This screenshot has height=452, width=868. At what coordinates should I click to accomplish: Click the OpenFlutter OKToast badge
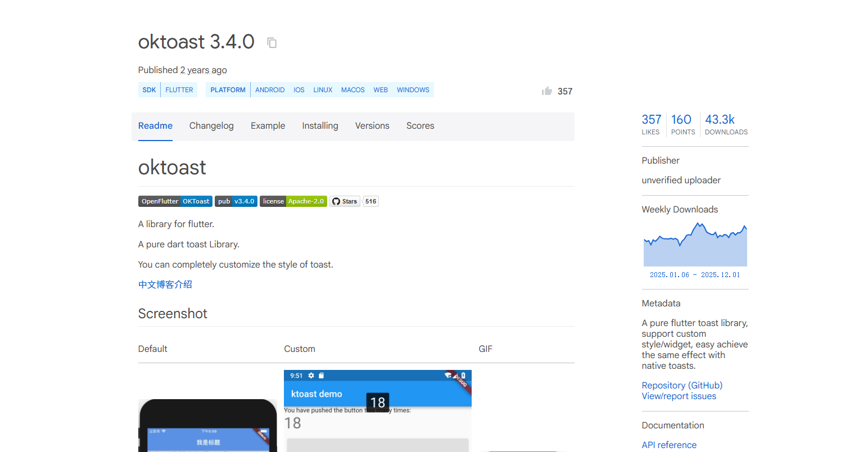[x=175, y=201]
